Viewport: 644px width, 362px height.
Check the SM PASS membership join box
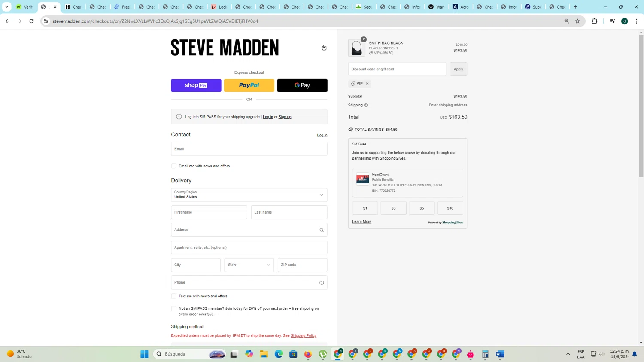coord(173,308)
